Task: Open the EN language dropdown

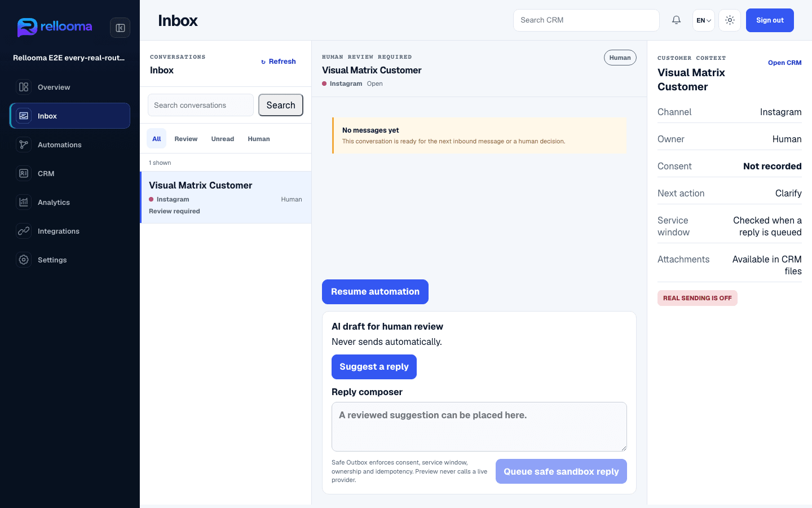Action: click(704, 20)
